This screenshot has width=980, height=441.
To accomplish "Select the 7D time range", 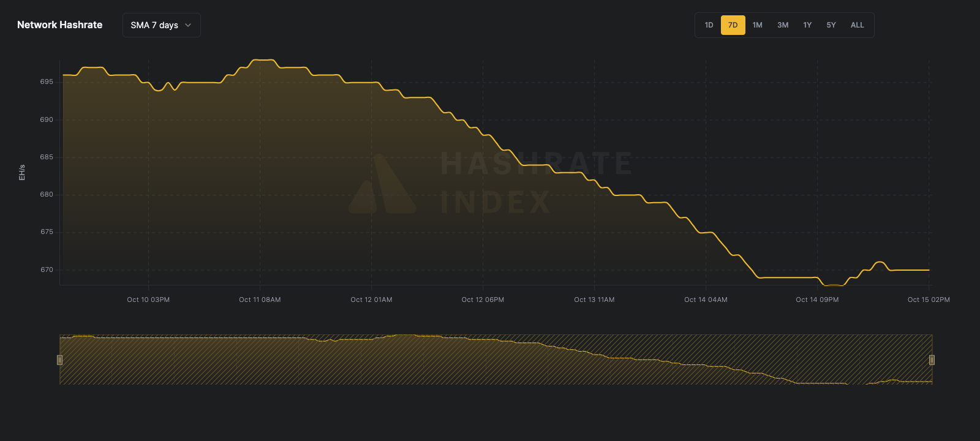I will coord(733,25).
